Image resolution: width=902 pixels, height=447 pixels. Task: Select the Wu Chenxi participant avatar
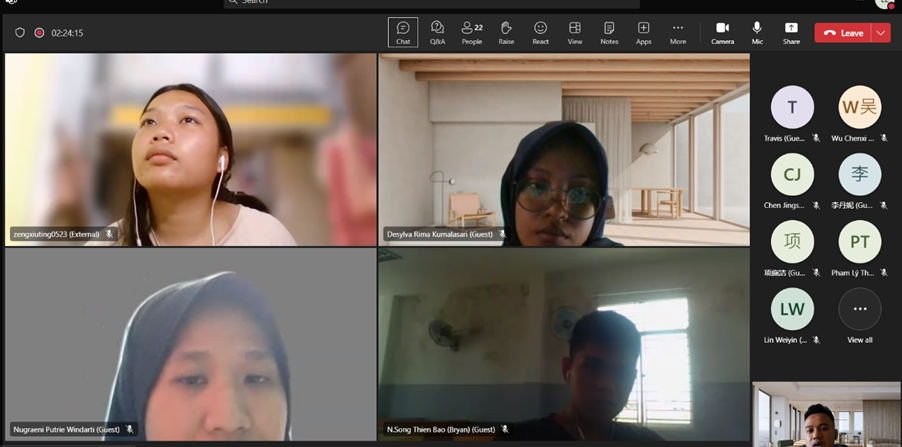pyautogui.click(x=859, y=107)
